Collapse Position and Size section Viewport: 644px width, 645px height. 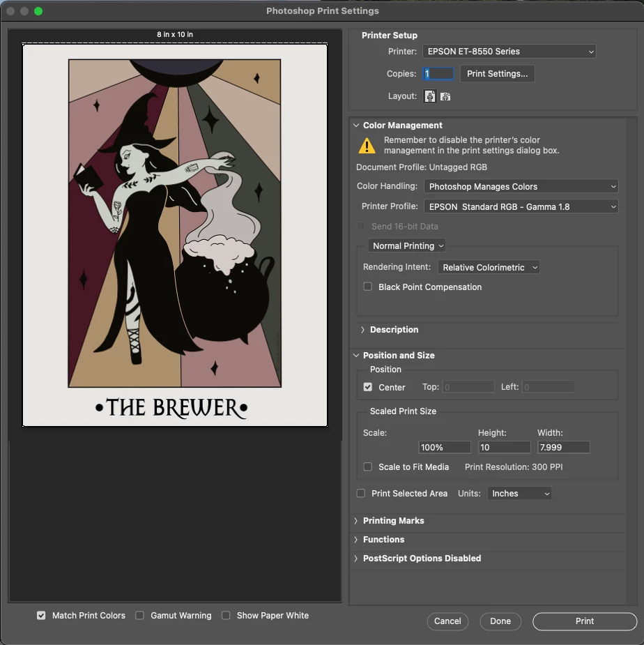(x=356, y=355)
